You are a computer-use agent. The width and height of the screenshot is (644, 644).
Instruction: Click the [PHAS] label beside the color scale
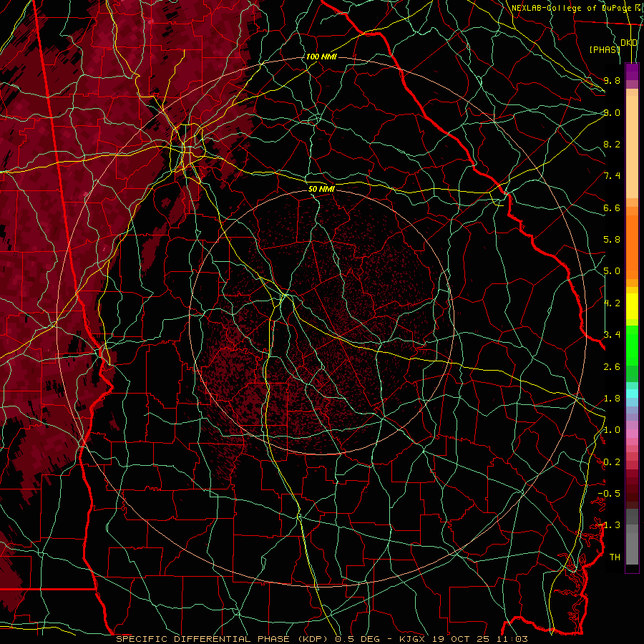[x=605, y=49]
